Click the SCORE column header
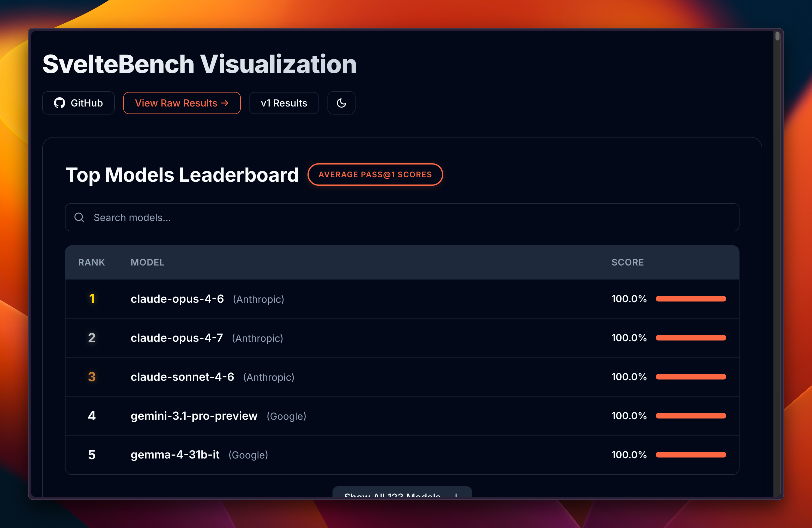 tap(627, 262)
